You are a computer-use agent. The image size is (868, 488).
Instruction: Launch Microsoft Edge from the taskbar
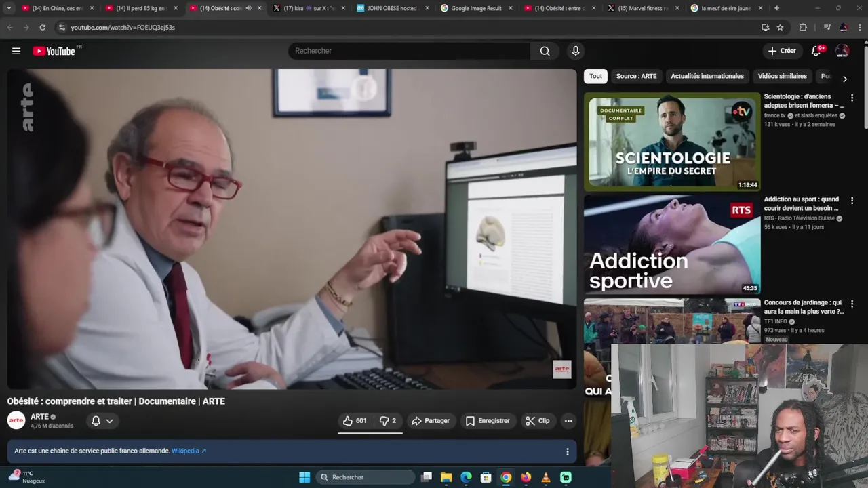coord(466,477)
